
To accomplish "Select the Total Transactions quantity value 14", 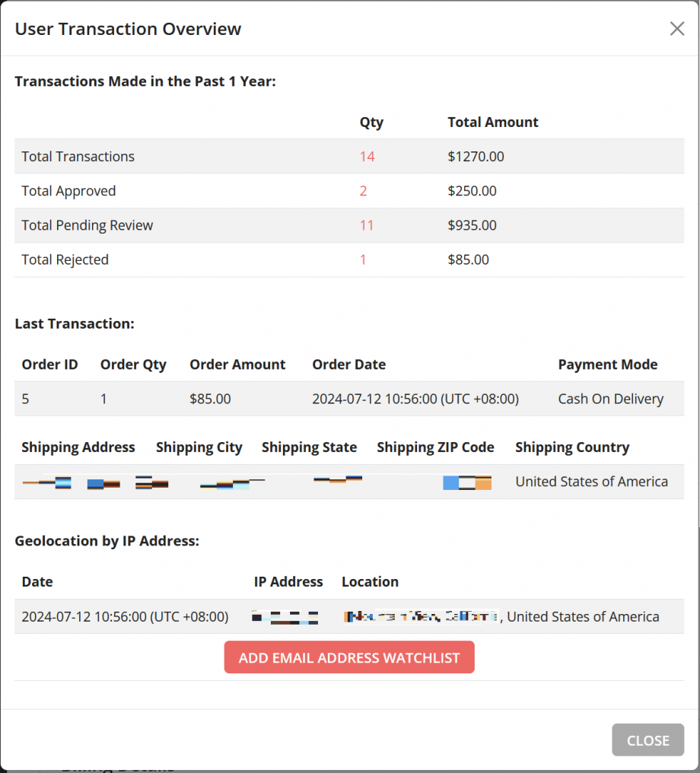I will [x=367, y=157].
